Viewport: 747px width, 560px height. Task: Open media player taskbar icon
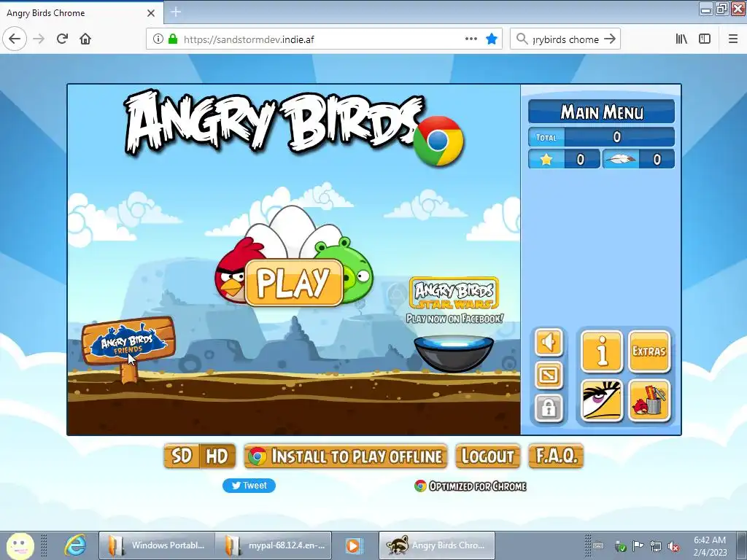click(353, 545)
